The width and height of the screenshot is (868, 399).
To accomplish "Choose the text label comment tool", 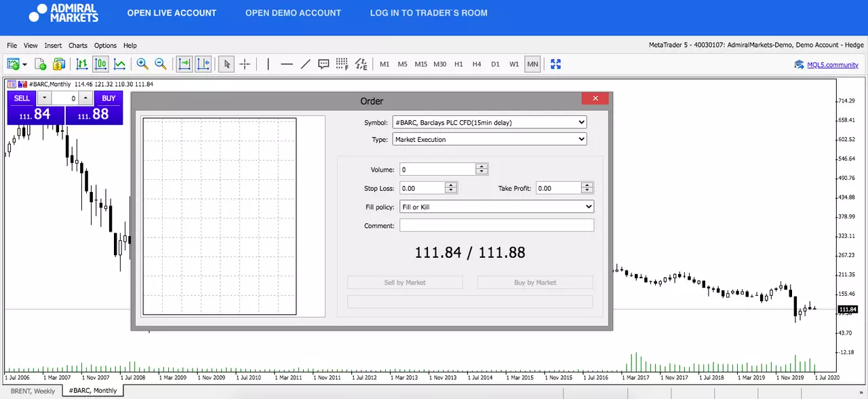I will (323, 64).
